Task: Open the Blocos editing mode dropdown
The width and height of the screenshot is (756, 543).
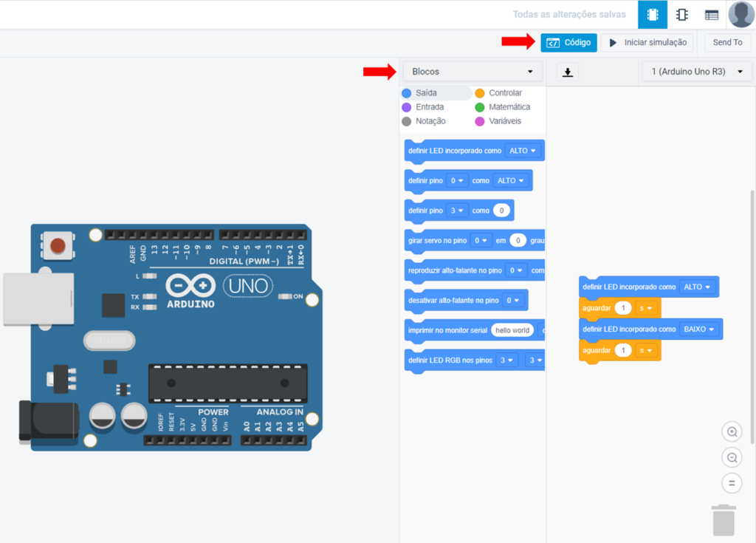Action: tap(472, 72)
